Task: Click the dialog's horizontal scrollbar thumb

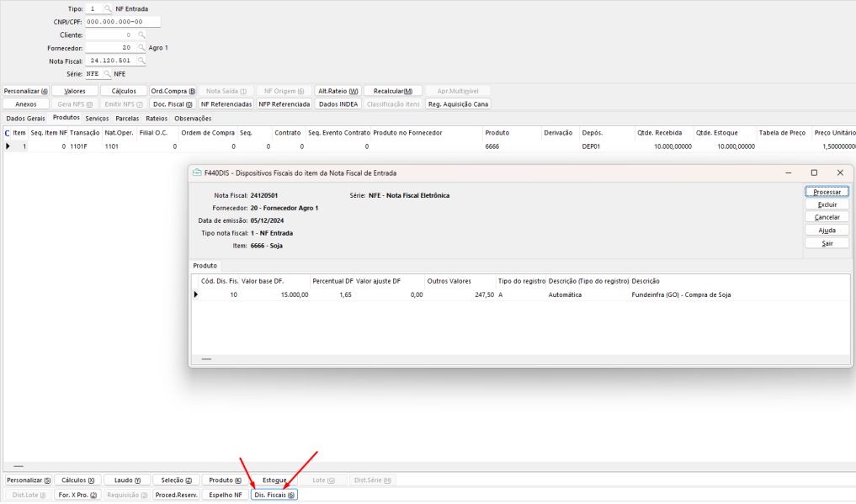Action: pyautogui.click(x=206, y=359)
